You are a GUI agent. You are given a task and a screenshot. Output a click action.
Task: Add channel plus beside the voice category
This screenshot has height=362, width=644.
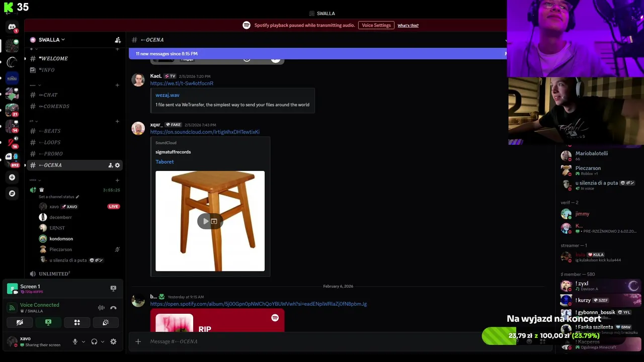click(117, 180)
